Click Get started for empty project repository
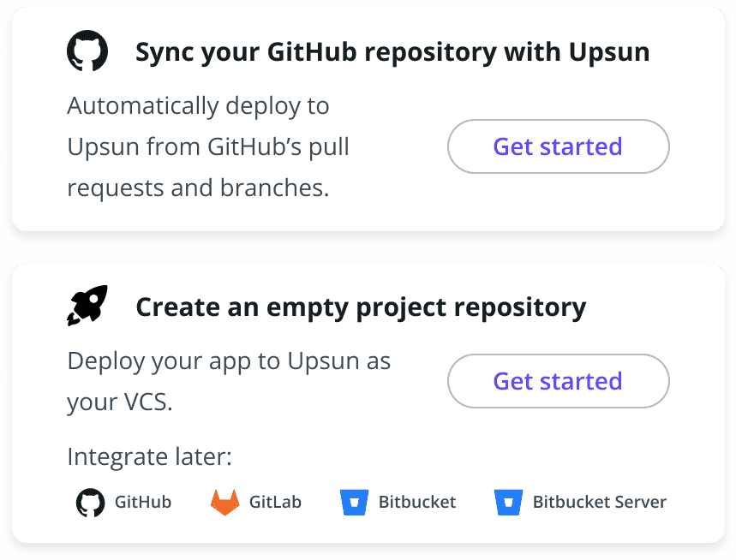Image resolution: width=736 pixels, height=560 pixels. point(558,381)
